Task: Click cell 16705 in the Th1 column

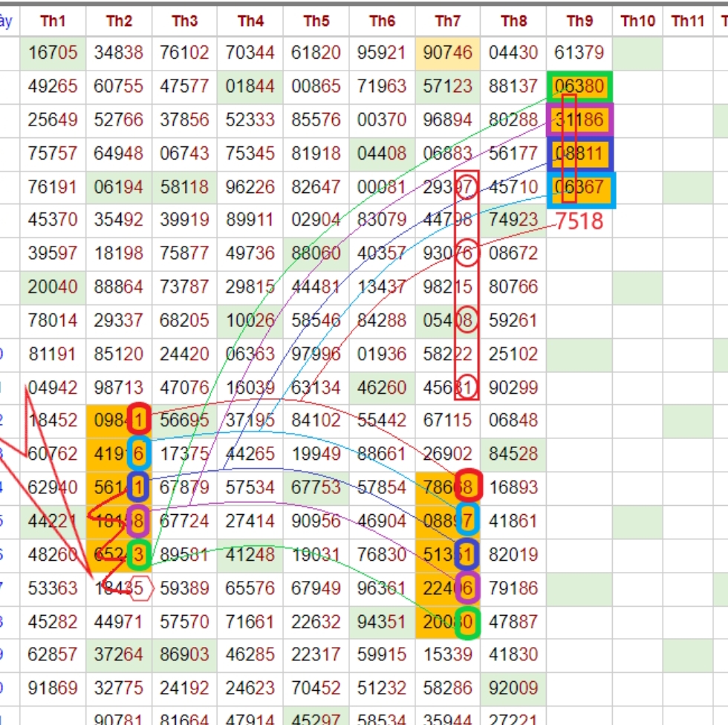Action: (53, 53)
